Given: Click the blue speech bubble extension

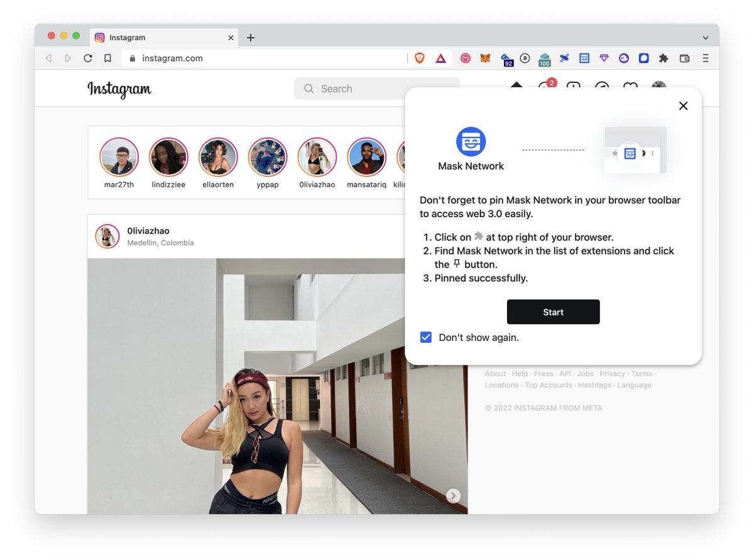Looking at the screenshot, I should coord(643,58).
